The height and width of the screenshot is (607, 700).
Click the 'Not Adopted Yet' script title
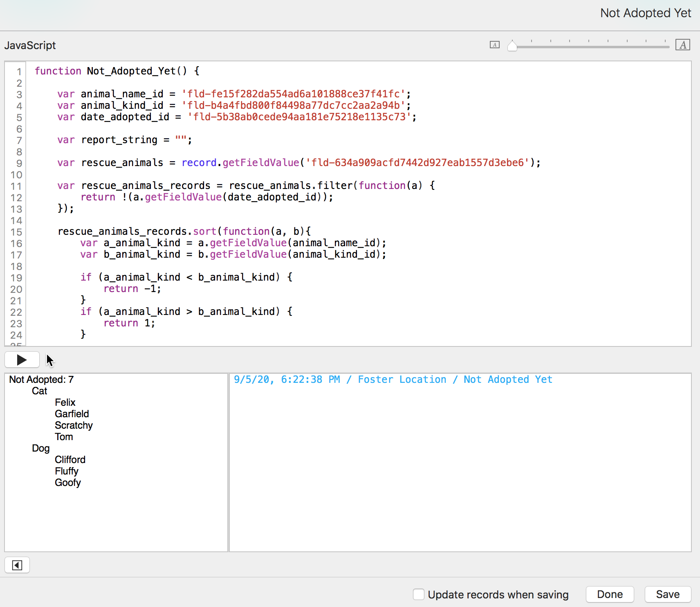click(x=646, y=13)
